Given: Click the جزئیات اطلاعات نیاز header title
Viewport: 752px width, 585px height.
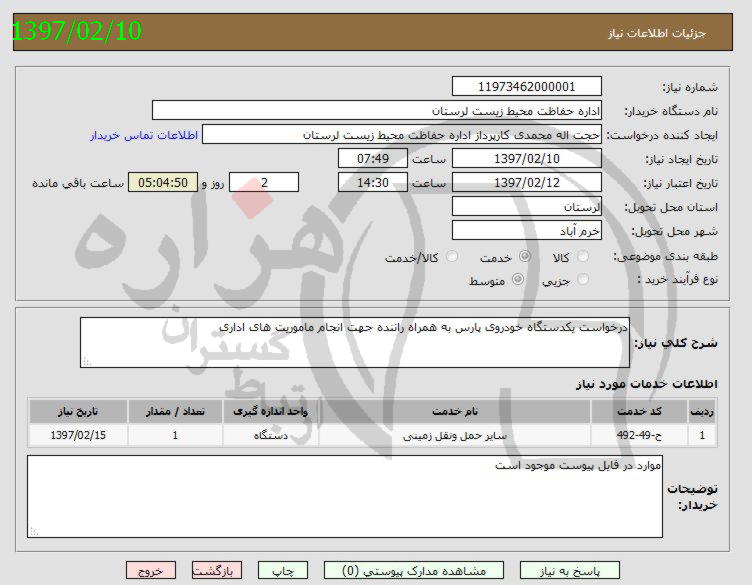Looking at the screenshot, I should pyautogui.click(x=657, y=33).
